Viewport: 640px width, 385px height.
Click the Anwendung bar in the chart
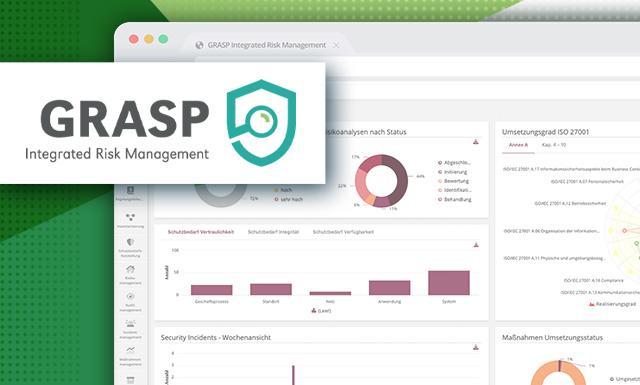pos(389,287)
